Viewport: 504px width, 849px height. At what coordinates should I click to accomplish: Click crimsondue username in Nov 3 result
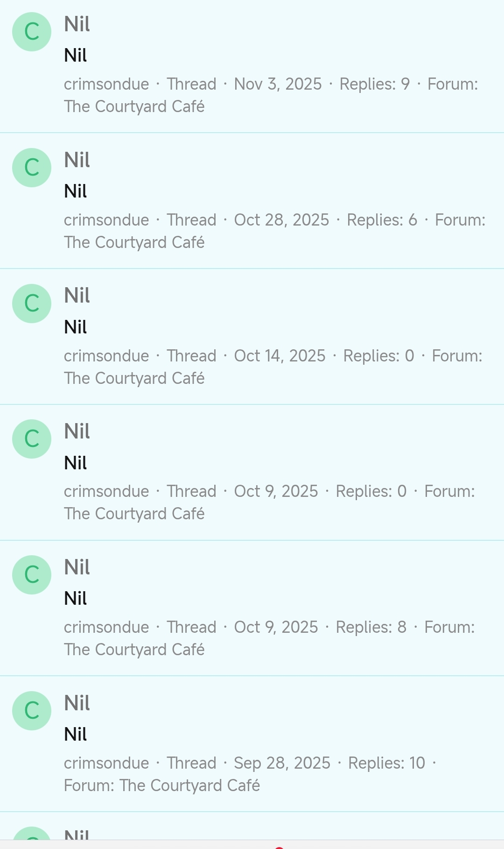(106, 85)
